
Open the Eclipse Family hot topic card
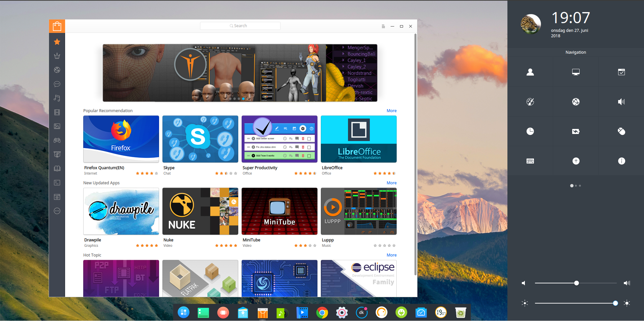[359, 278]
